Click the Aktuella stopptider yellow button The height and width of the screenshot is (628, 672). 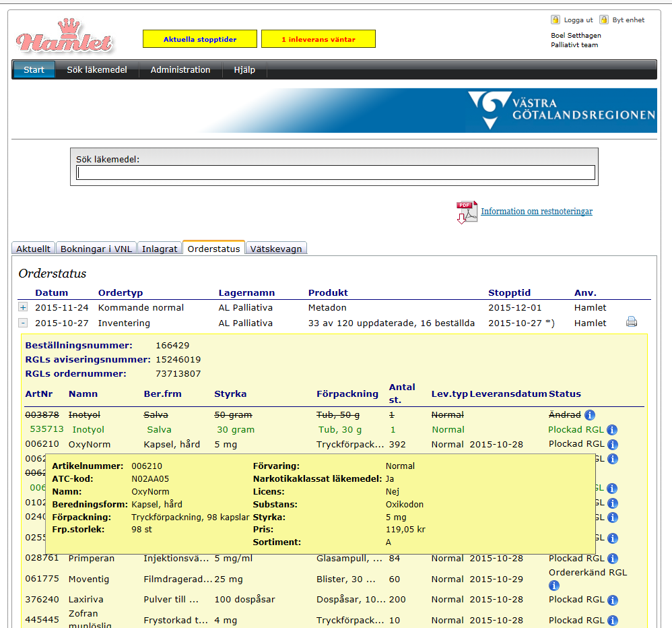tap(200, 39)
